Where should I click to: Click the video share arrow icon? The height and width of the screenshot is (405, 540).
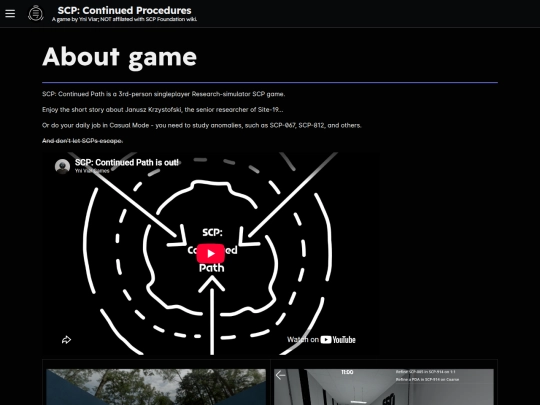(66, 340)
